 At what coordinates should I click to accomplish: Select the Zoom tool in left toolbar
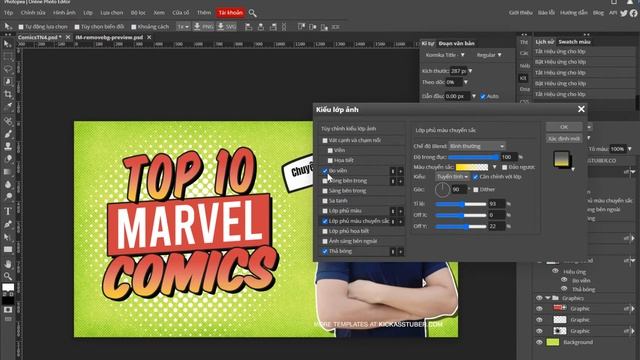click(x=8, y=276)
